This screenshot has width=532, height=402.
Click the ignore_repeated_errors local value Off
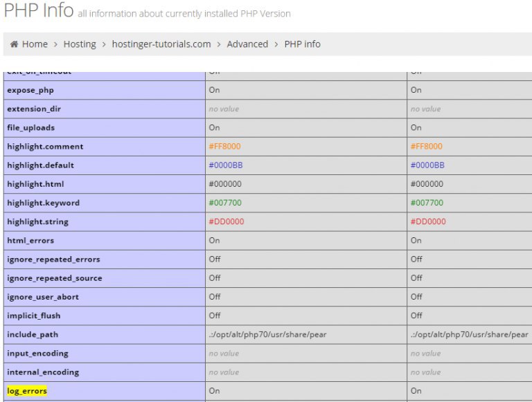pyautogui.click(x=215, y=259)
